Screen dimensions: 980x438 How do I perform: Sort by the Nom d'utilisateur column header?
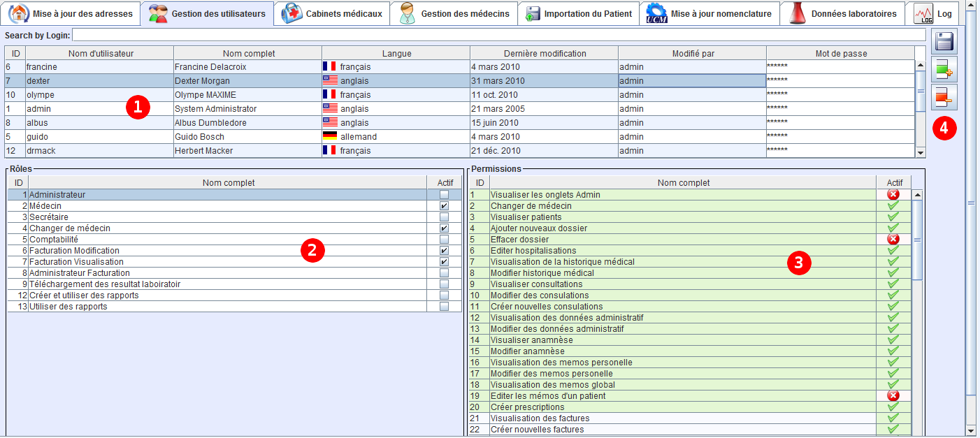pos(101,53)
